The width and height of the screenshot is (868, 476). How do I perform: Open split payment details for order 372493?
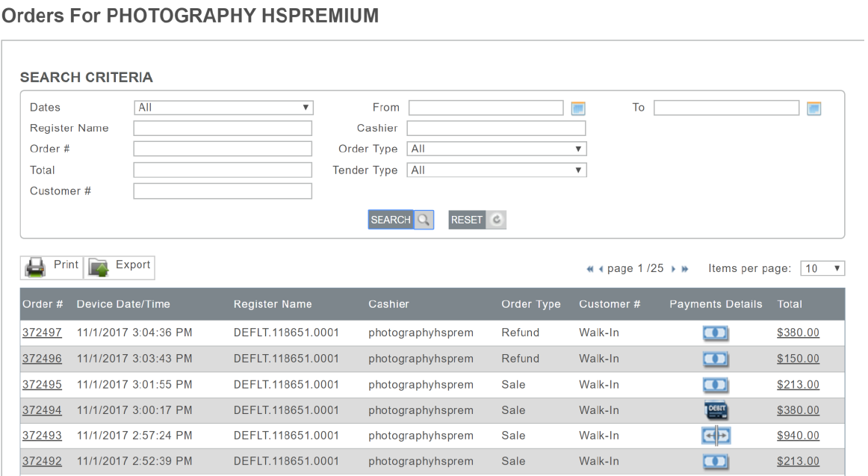pos(716,436)
